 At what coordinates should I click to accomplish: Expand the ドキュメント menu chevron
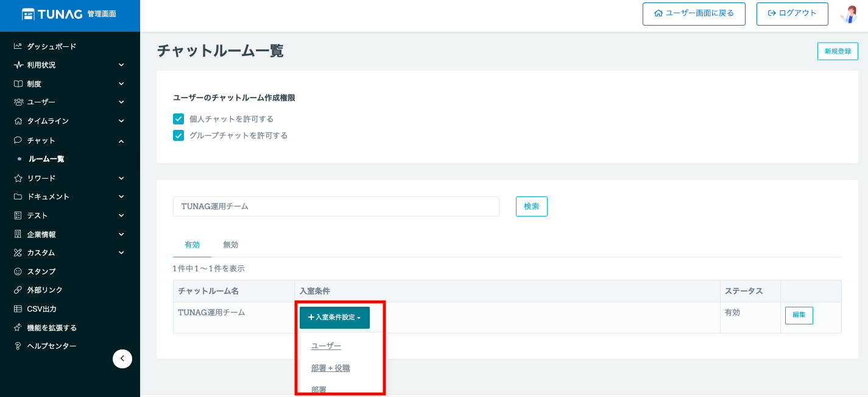click(x=121, y=196)
